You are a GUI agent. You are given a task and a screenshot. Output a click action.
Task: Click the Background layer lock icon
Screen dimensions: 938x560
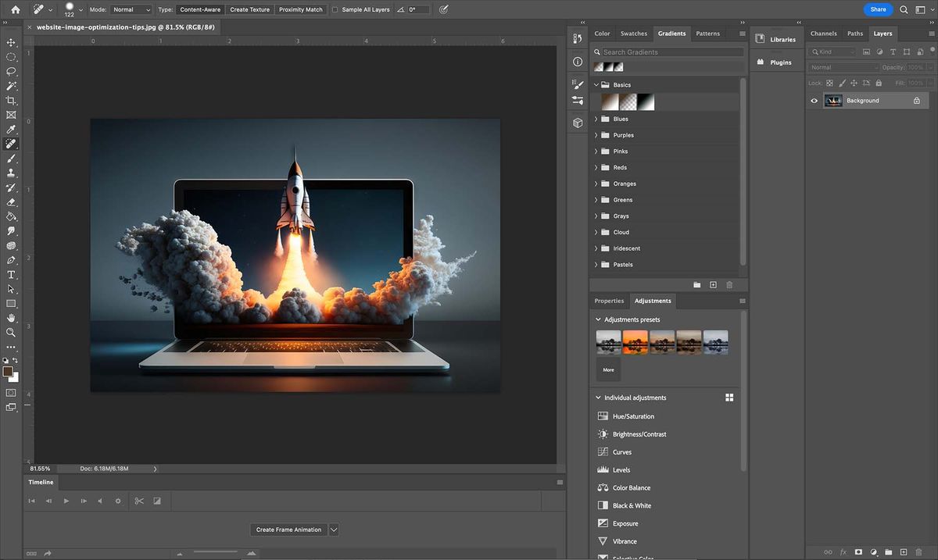pyautogui.click(x=917, y=101)
